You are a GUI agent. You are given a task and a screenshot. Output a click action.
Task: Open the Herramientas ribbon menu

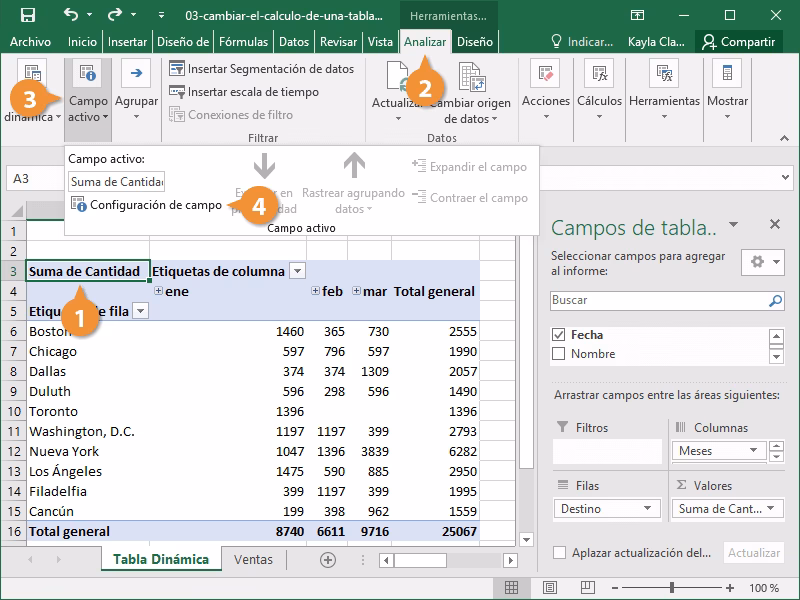click(664, 90)
